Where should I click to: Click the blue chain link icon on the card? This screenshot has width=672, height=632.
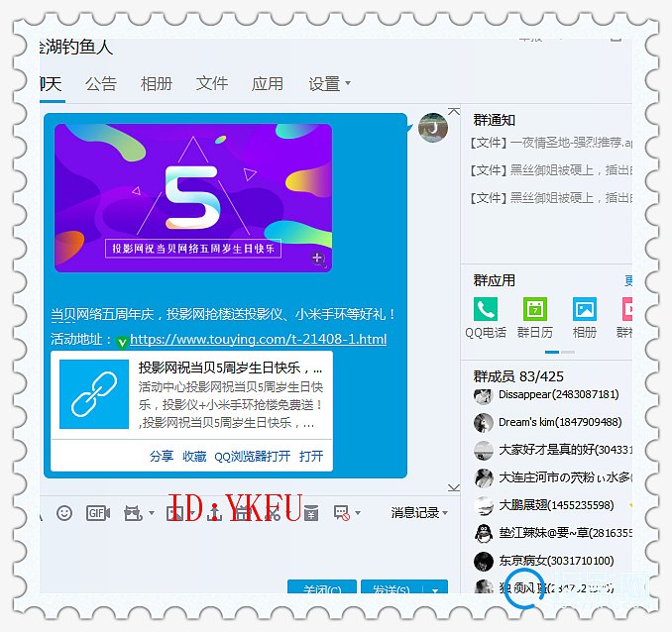point(94,394)
